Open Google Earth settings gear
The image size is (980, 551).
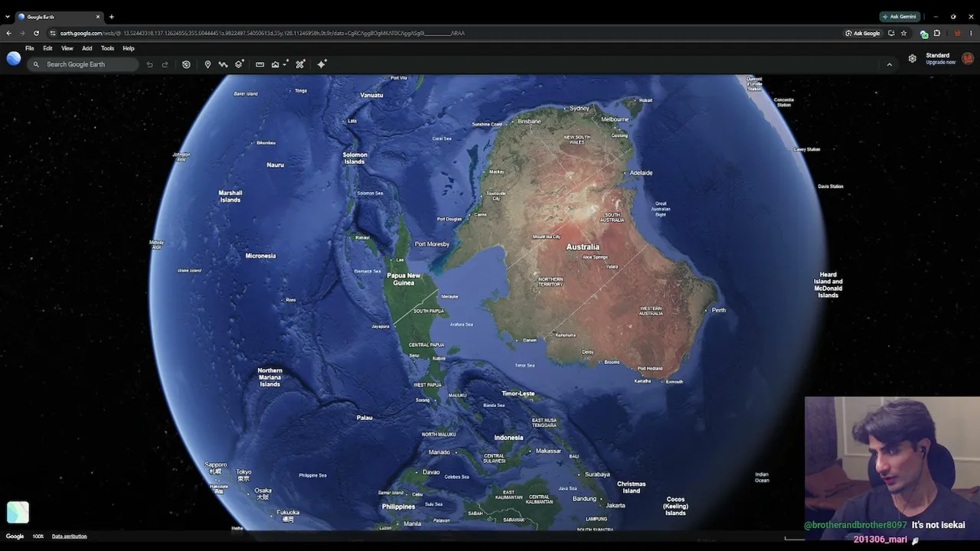912,58
